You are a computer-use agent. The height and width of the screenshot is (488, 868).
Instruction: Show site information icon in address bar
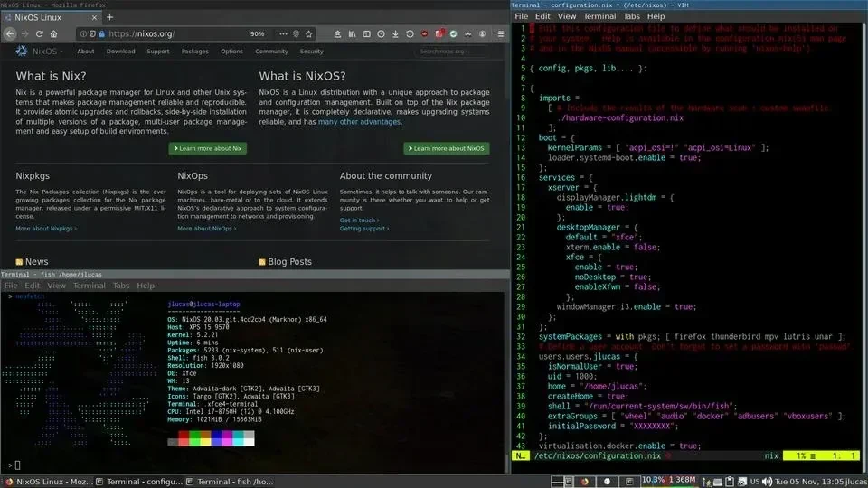click(x=83, y=33)
